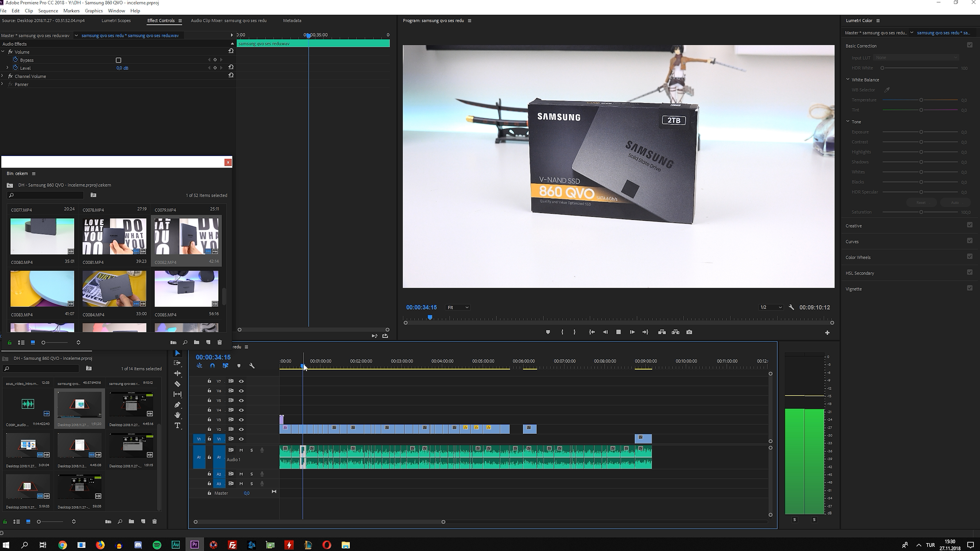Toggle Creative section checkbox

(x=969, y=225)
